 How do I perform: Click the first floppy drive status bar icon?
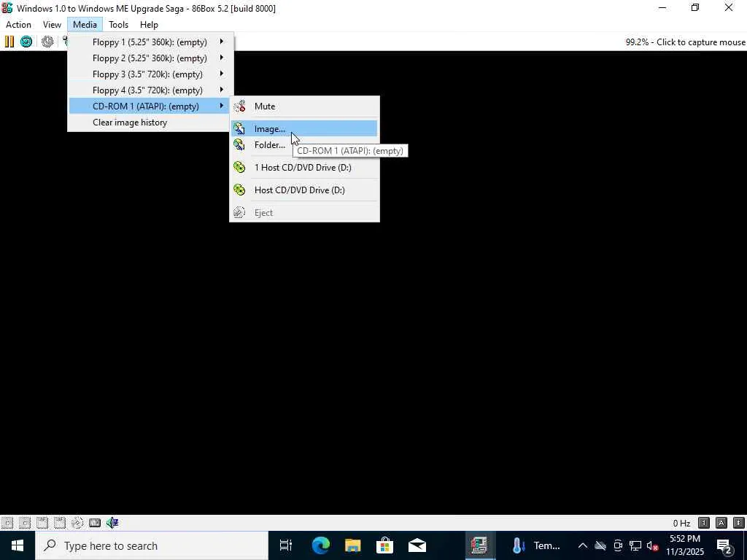pyautogui.click(x=7, y=523)
